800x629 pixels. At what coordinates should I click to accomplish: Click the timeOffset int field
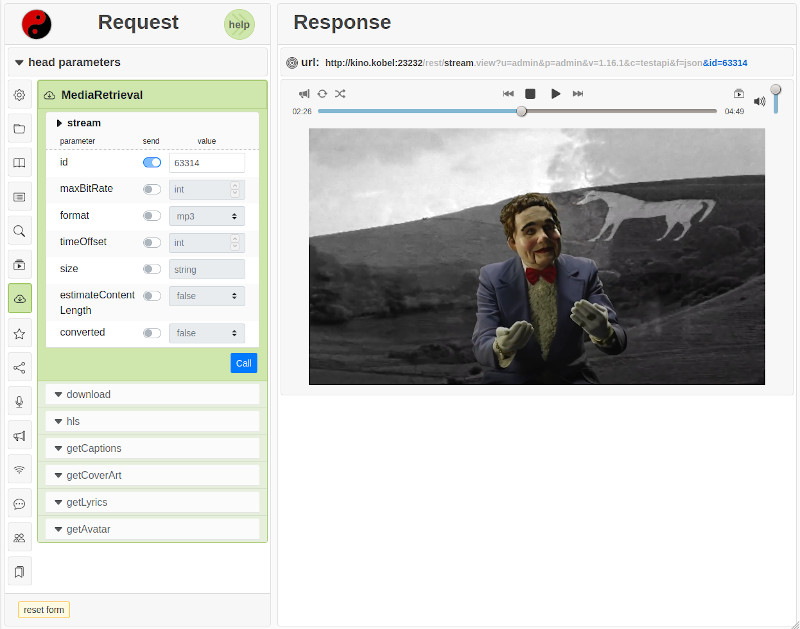pos(207,243)
